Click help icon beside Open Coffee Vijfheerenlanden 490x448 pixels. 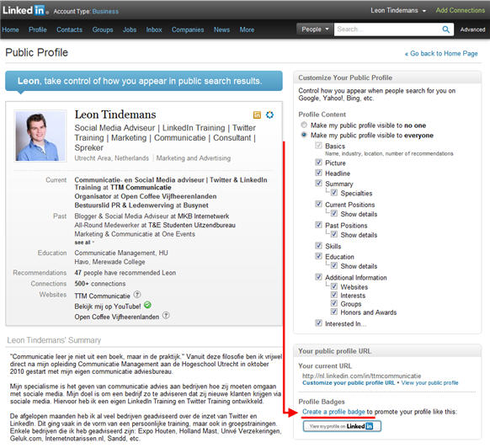click(166, 316)
